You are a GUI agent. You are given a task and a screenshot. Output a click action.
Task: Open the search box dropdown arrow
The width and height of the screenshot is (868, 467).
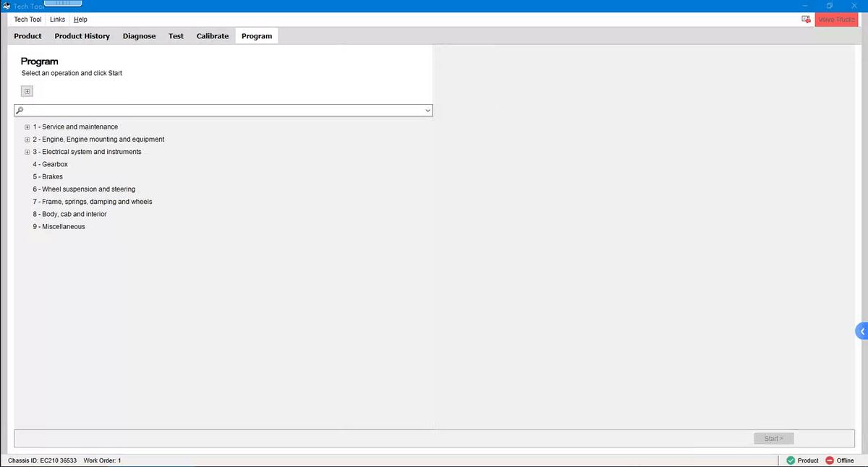(427, 111)
